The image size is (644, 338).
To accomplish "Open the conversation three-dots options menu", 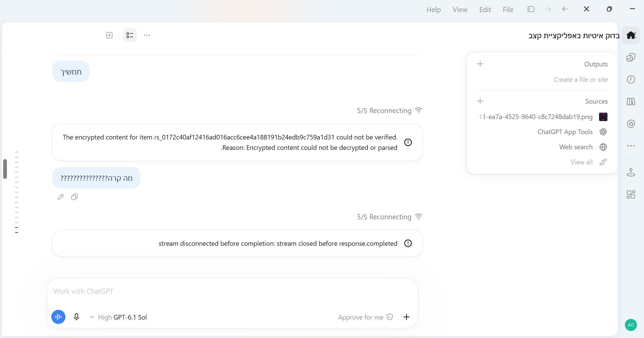I will tap(147, 35).
